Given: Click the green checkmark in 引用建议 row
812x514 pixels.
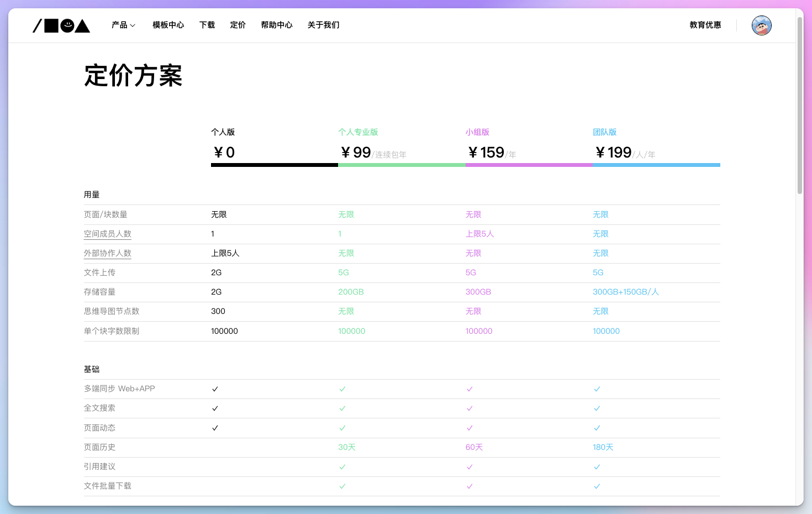Looking at the screenshot, I should click(x=342, y=467).
